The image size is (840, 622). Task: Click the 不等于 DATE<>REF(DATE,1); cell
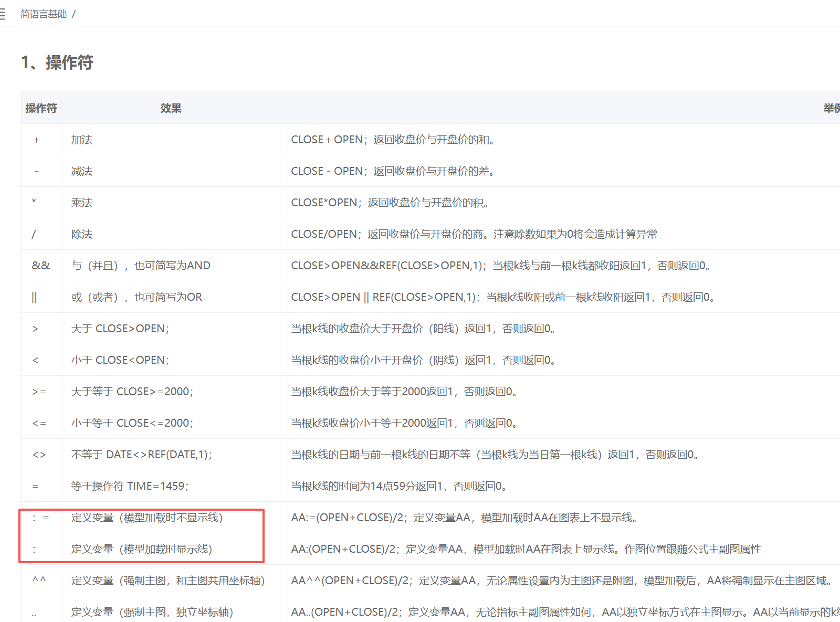[x=142, y=455]
